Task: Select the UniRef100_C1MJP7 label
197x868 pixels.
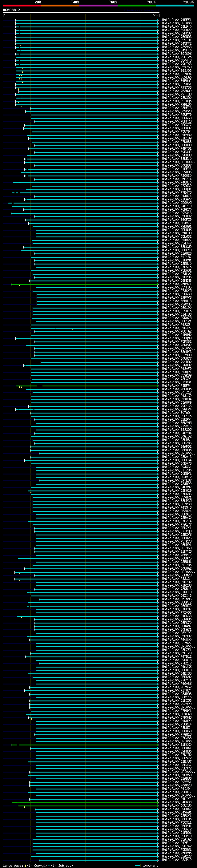Action: [176, 328]
